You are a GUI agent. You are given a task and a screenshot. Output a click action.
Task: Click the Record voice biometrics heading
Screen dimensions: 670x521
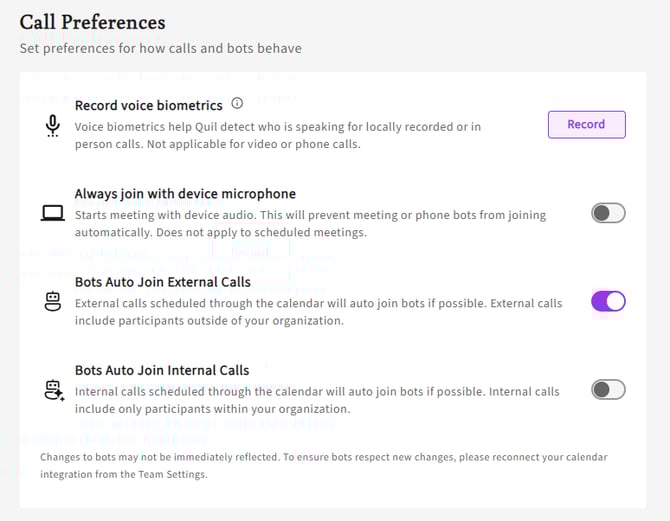click(x=149, y=104)
